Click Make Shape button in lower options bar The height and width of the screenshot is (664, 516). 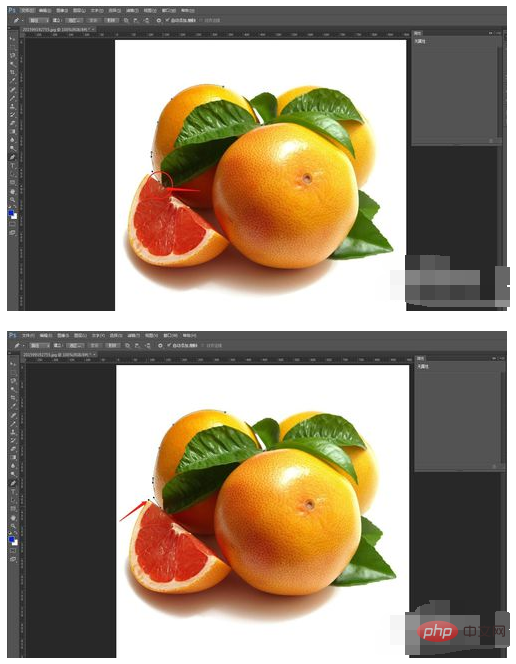tap(112, 346)
